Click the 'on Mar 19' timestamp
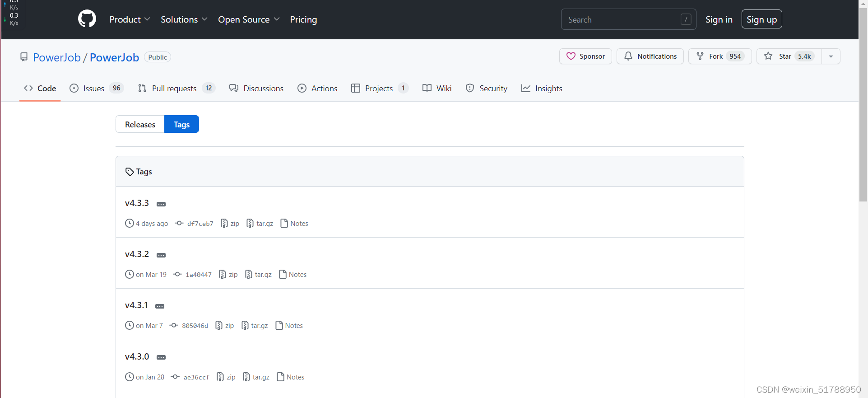 point(151,275)
